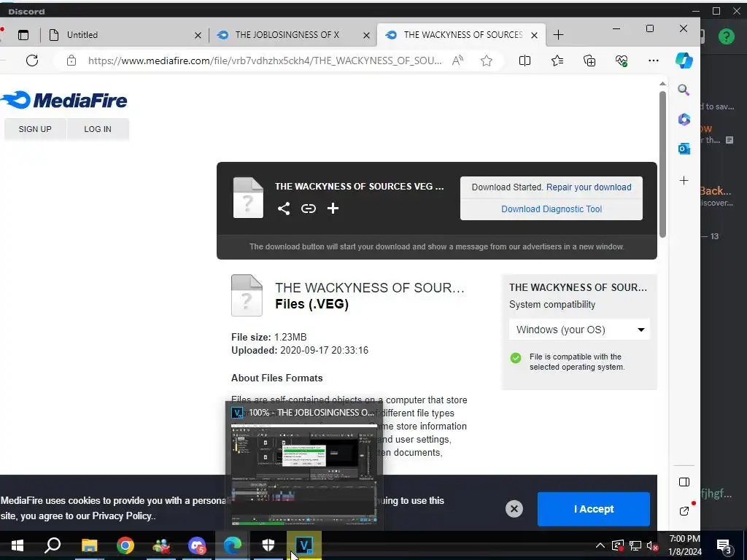The image size is (747, 560).
Task: Open the notification center icon
Action: [x=724, y=545]
